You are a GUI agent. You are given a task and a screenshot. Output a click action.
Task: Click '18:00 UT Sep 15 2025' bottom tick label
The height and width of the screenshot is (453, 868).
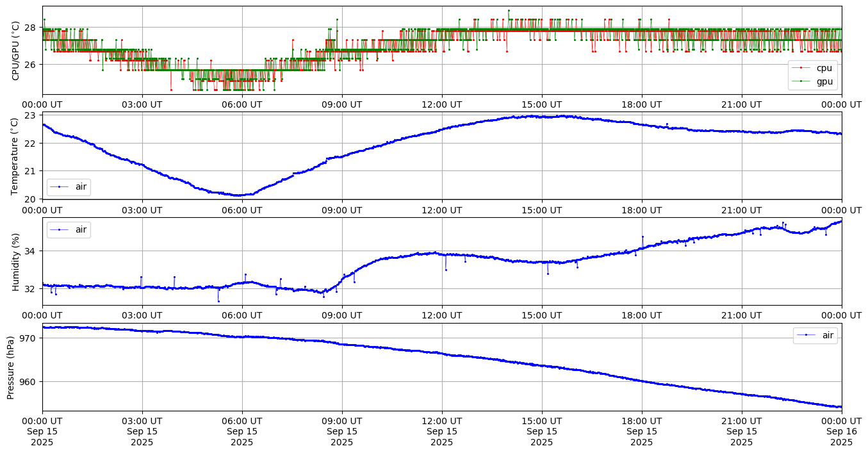click(642, 432)
